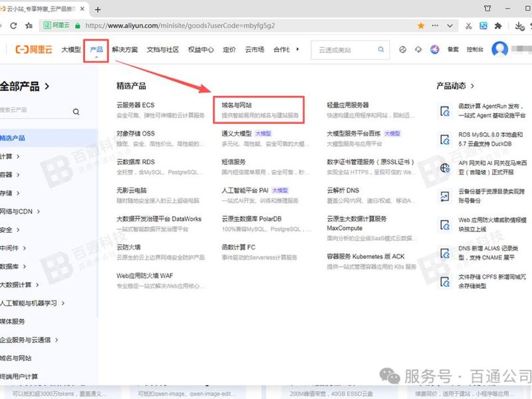Click the browser reload icon

click(13, 25)
